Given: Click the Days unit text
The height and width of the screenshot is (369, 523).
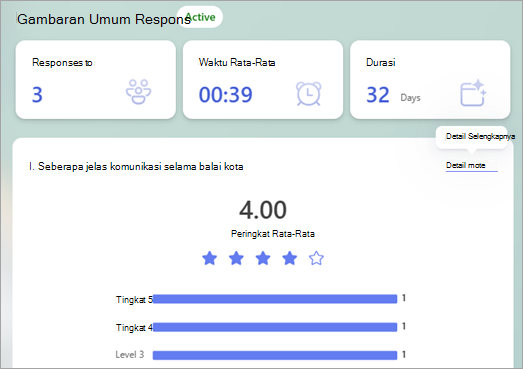Looking at the screenshot, I should (410, 98).
